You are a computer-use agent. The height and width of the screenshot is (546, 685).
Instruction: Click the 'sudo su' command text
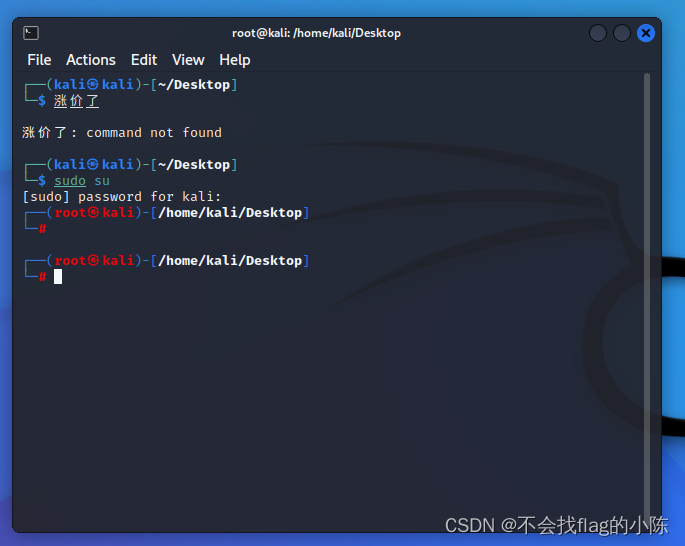point(82,180)
